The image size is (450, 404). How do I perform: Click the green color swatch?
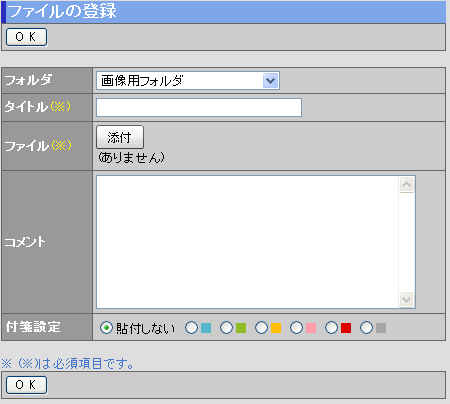click(x=241, y=328)
